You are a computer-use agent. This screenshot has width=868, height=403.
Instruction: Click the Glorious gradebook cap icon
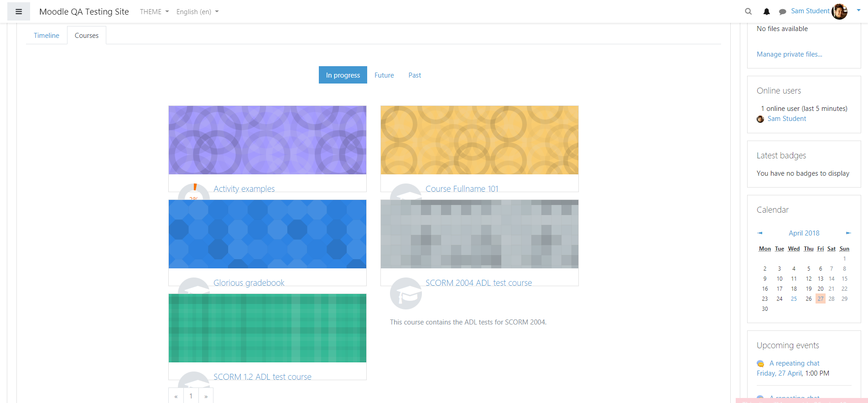194,286
